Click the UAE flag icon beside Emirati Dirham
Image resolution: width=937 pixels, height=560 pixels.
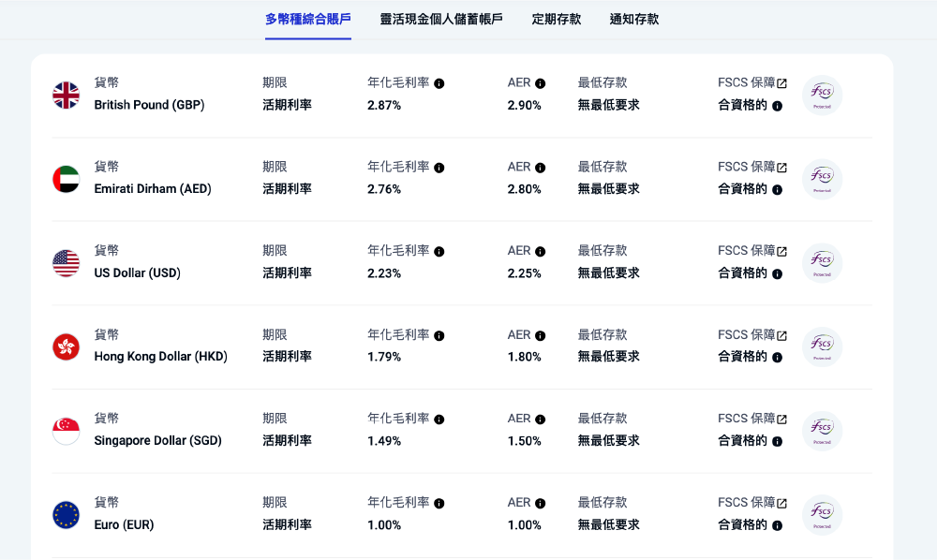coord(66,178)
